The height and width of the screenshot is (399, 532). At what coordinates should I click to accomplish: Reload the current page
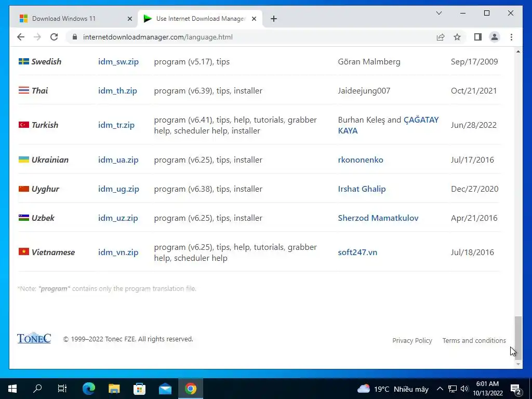point(54,37)
